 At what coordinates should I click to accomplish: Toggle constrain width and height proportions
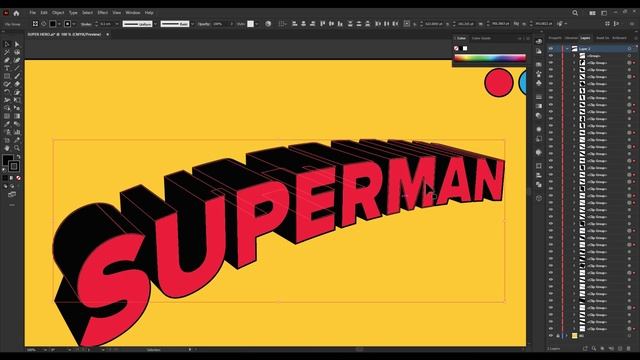click(516, 24)
